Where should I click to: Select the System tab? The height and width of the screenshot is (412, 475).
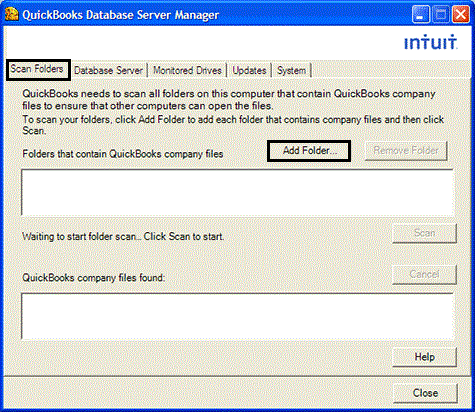tap(291, 70)
